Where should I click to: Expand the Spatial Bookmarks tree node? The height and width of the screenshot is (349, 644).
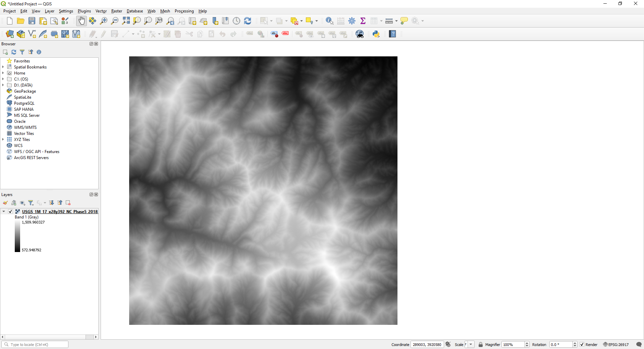click(3, 67)
